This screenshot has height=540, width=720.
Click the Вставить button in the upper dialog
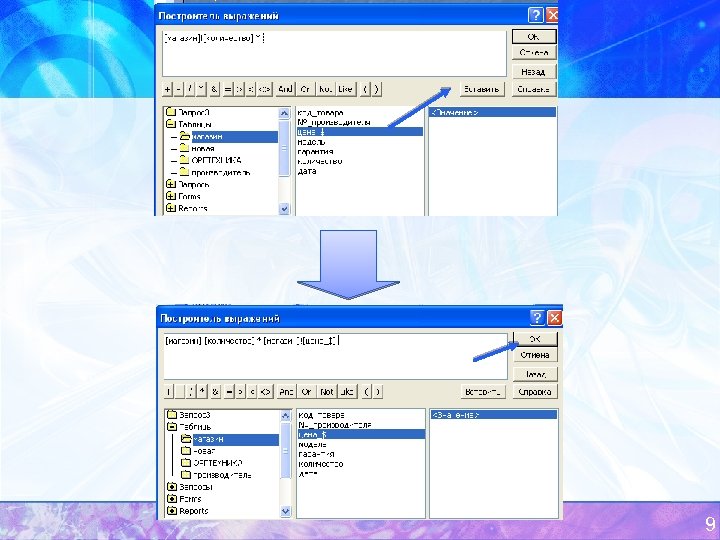(x=481, y=89)
